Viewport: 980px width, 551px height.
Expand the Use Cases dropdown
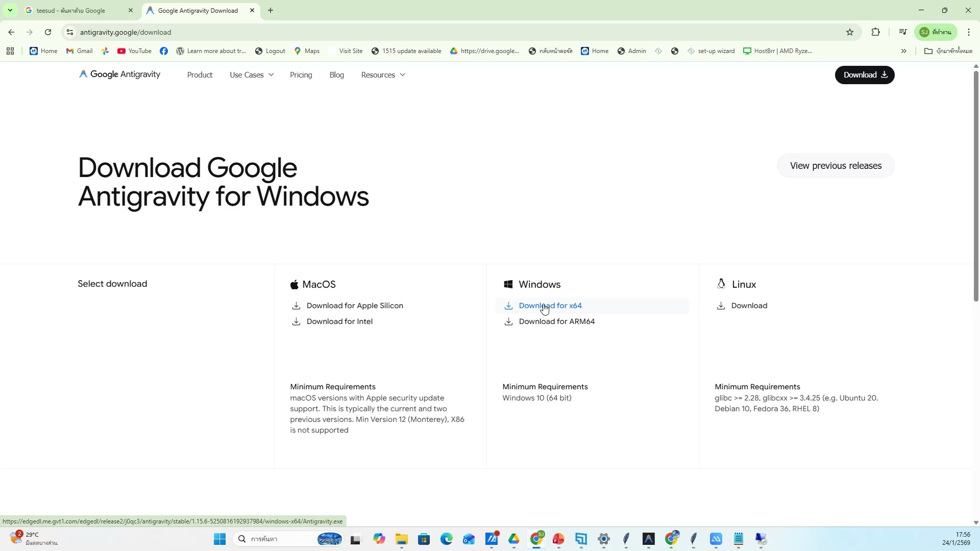pos(252,75)
